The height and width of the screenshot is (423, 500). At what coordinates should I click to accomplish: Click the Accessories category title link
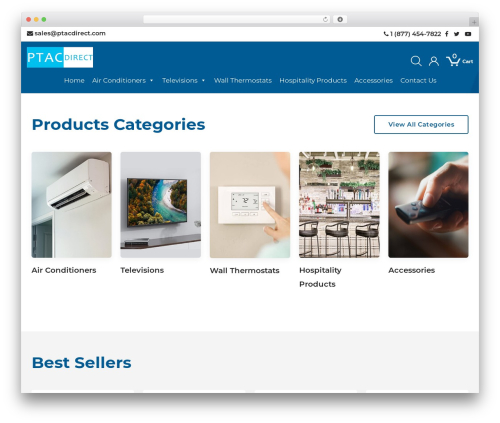point(412,270)
